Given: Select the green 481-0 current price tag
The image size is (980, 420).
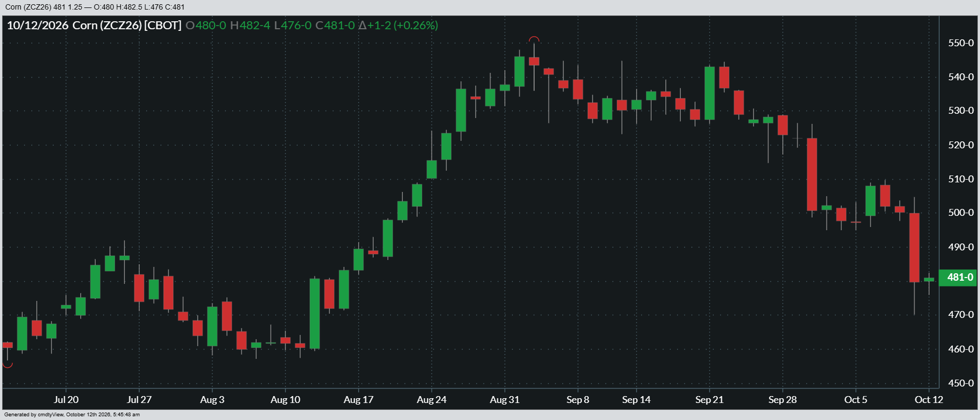Looking at the screenshot, I should [x=958, y=278].
